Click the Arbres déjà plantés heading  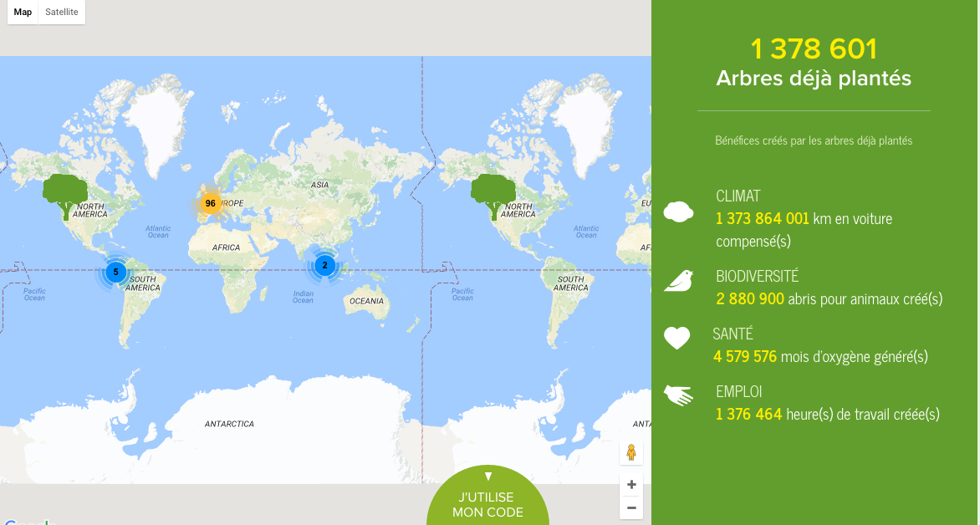(x=814, y=79)
